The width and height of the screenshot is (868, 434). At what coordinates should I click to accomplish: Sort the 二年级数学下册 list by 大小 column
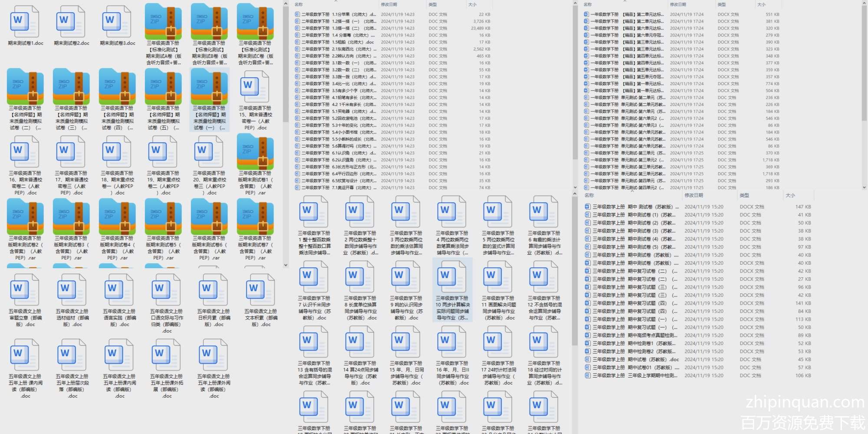coord(472,4)
